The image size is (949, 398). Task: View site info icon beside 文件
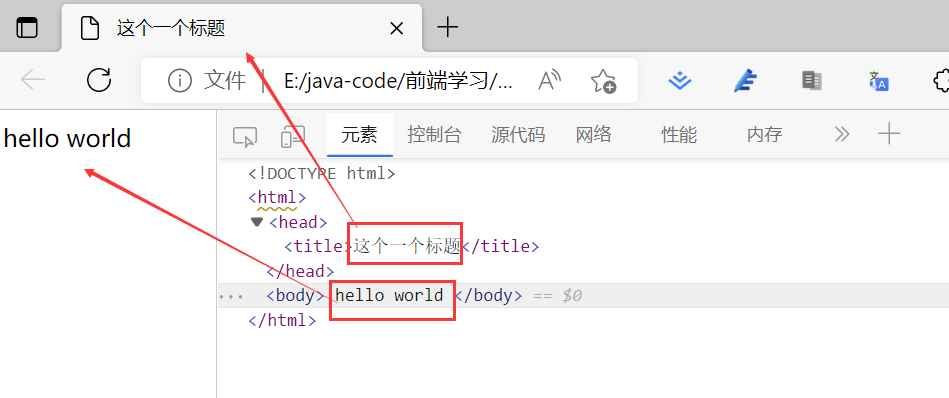180,80
